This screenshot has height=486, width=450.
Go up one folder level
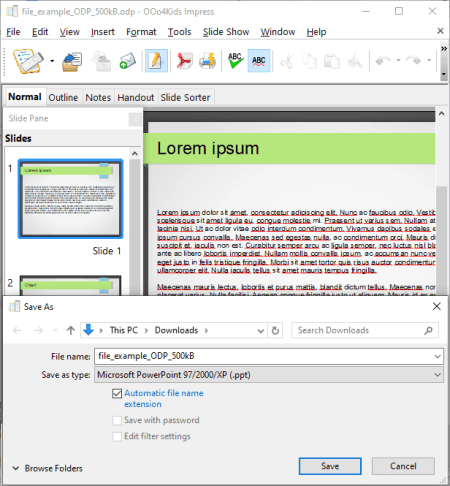(x=71, y=330)
